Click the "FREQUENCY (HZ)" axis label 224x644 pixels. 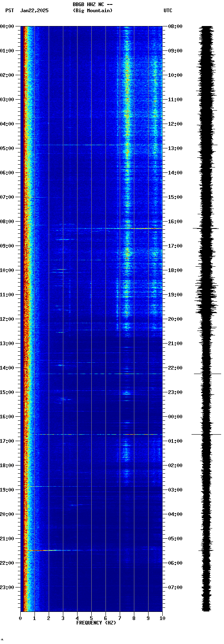pyautogui.click(x=96, y=623)
